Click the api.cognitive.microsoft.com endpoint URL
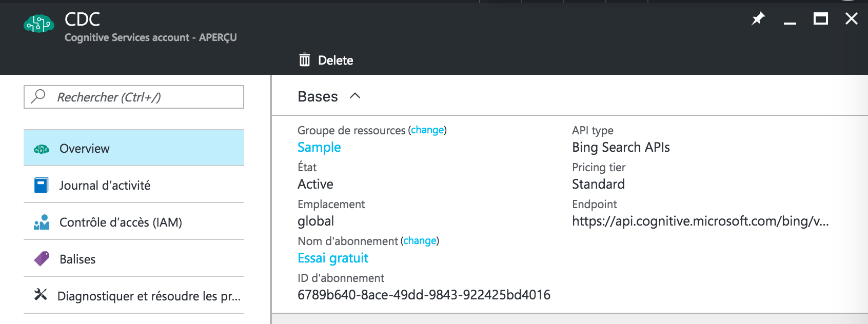 tap(700, 221)
